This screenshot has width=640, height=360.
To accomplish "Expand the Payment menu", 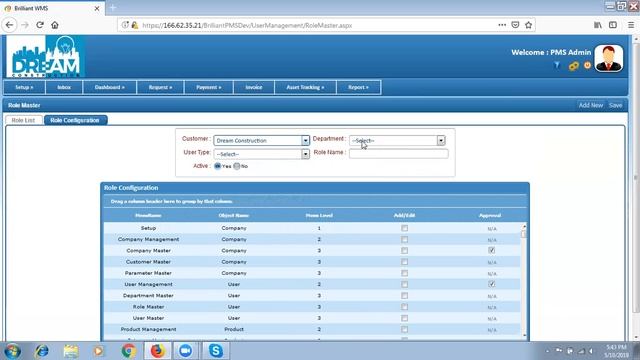I will pos(209,87).
